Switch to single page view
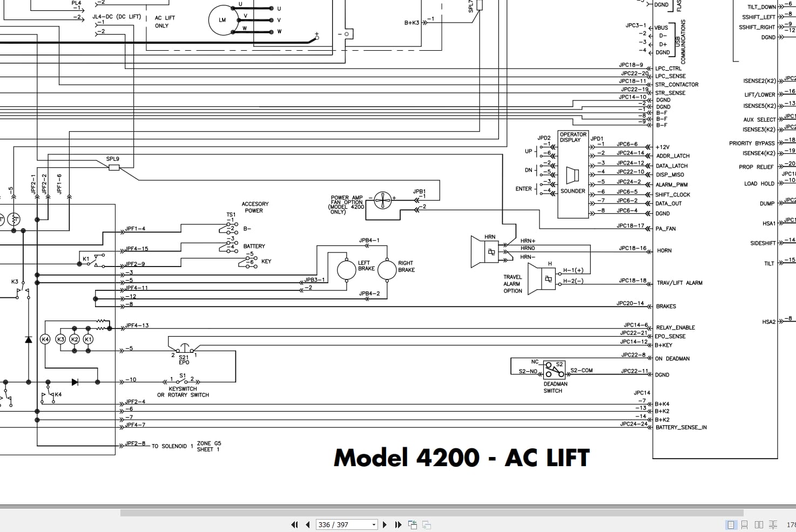 click(x=731, y=524)
